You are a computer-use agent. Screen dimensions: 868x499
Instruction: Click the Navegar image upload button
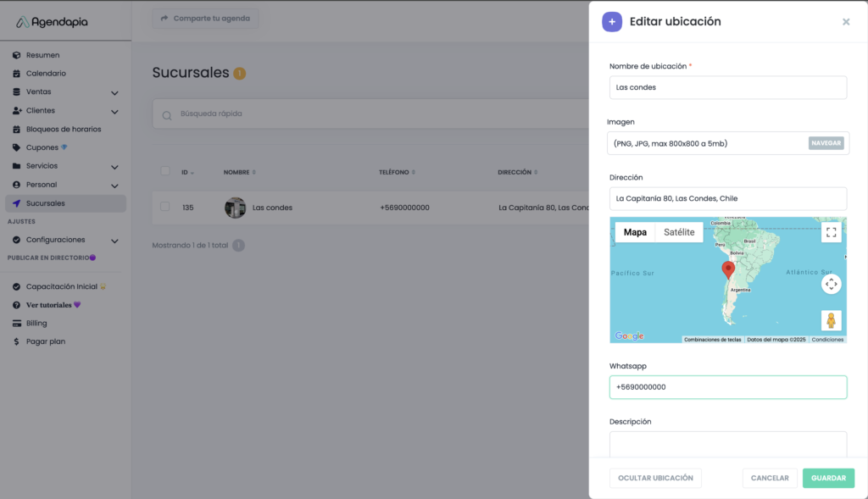826,143
